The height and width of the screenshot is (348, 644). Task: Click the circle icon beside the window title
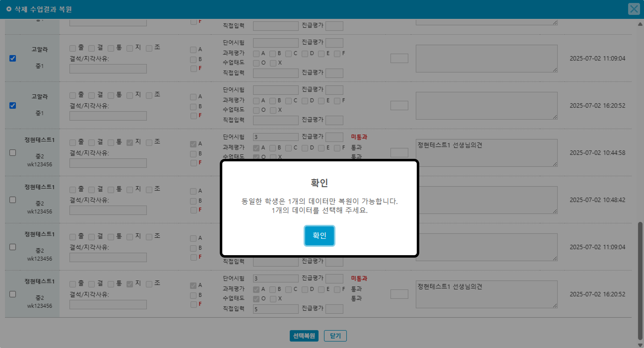(x=9, y=9)
